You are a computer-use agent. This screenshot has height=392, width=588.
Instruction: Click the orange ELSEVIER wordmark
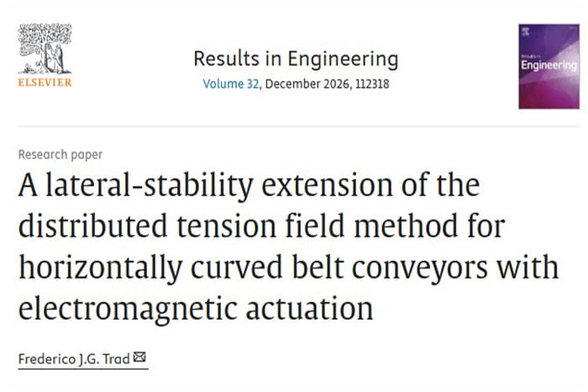tap(45, 82)
